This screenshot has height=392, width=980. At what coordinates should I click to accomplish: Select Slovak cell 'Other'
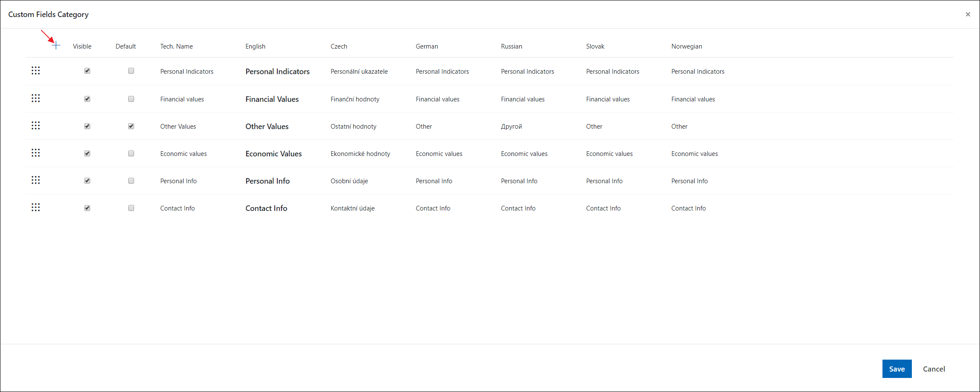coord(594,127)
